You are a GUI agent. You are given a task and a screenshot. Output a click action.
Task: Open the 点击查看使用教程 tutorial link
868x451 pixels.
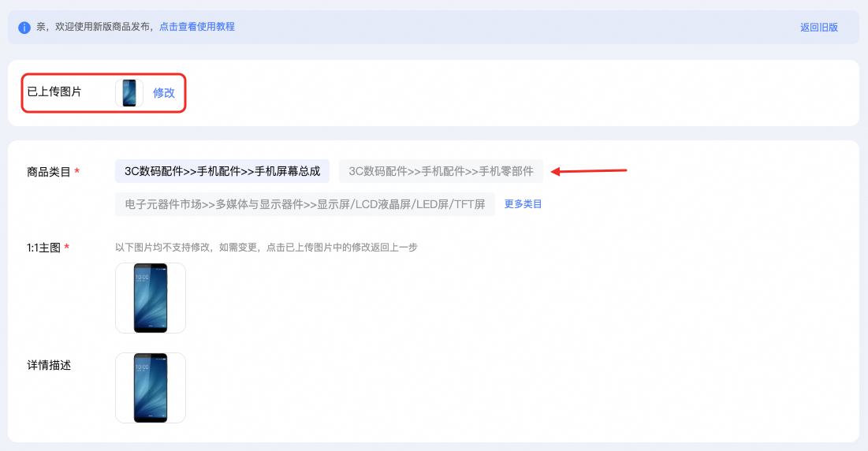[197, 27]
